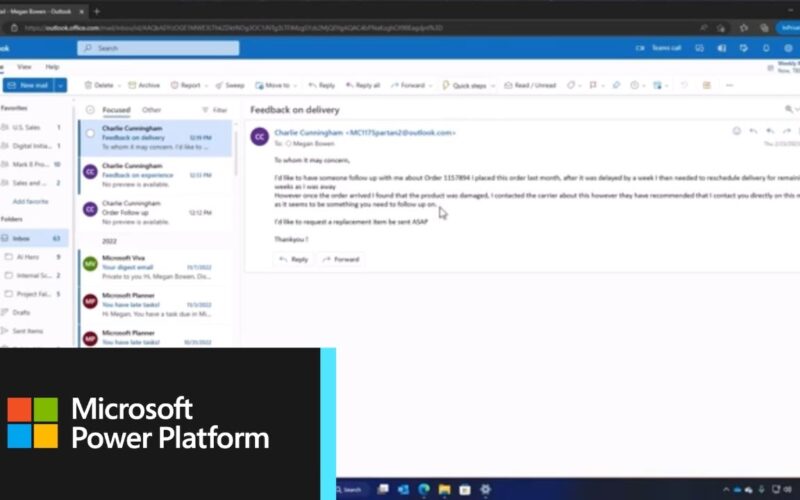The width and height of the screenshot is (800, 500).
Task: Select the Inbox folder
Action: click(32, 238)
